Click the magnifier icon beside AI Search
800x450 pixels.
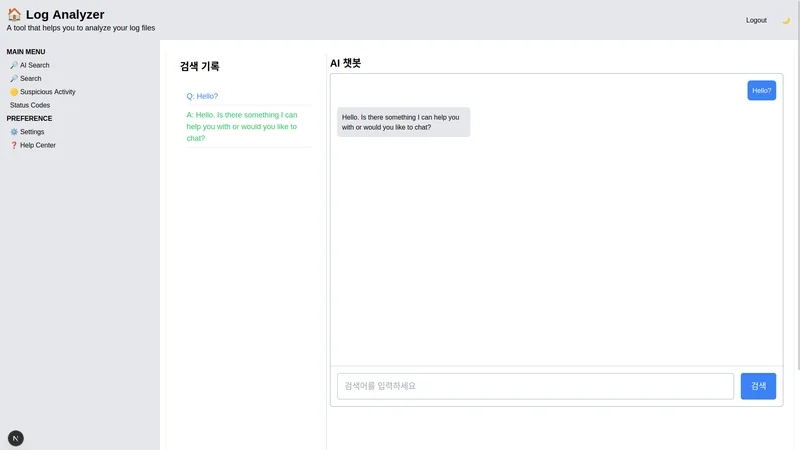click(14, 65)
